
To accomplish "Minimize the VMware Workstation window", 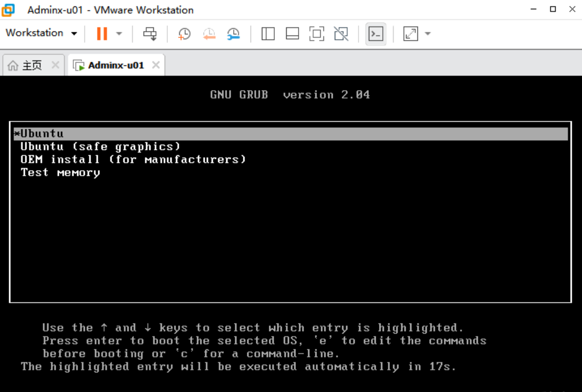I will (x=533, y=9).
